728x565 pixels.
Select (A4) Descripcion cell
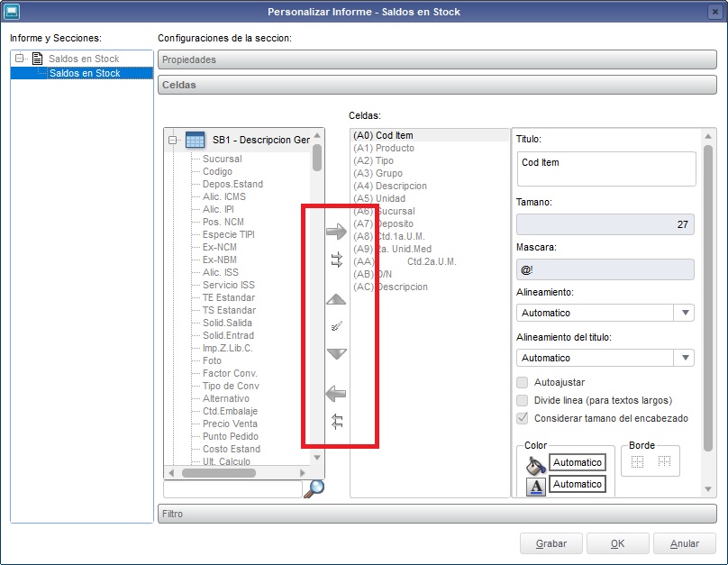[390, 186]
